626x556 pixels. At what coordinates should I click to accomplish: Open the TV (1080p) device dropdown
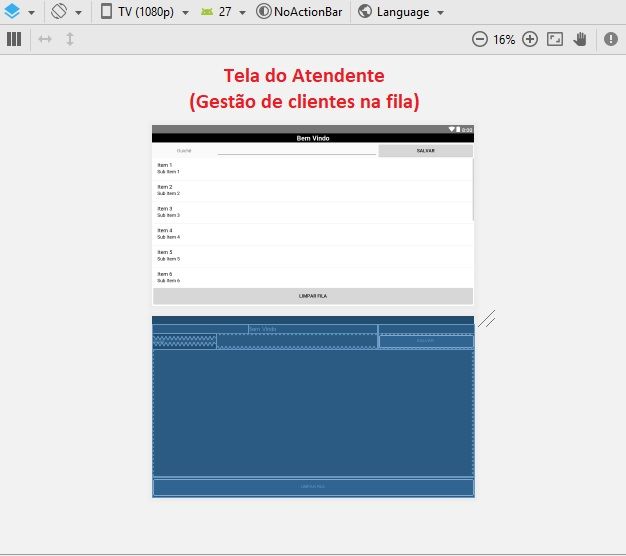[144, 12]
